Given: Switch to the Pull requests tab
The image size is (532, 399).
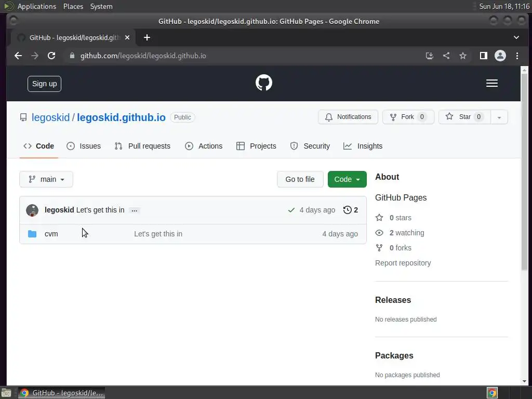Looking at the screenshot, I should pyautogui.click(x=142, y=146).
